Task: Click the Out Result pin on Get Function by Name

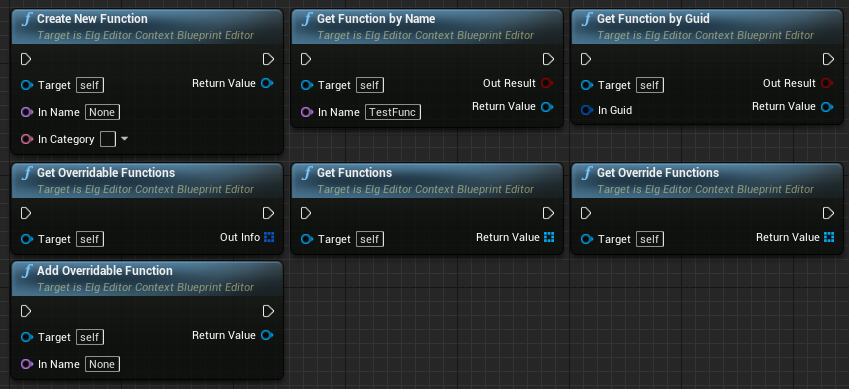Action: coord(547,83)
